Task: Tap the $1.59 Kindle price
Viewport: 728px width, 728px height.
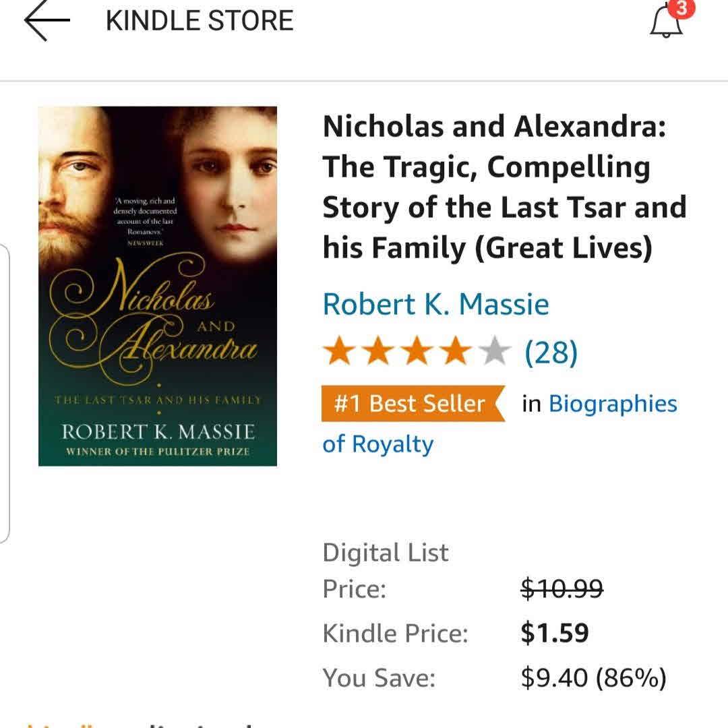Action: coord(554,633)
